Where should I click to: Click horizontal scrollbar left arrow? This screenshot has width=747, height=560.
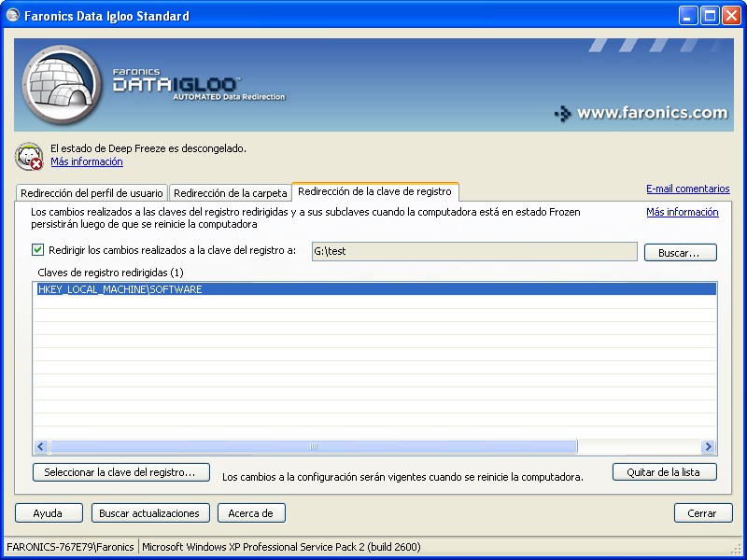click(40, 446)
